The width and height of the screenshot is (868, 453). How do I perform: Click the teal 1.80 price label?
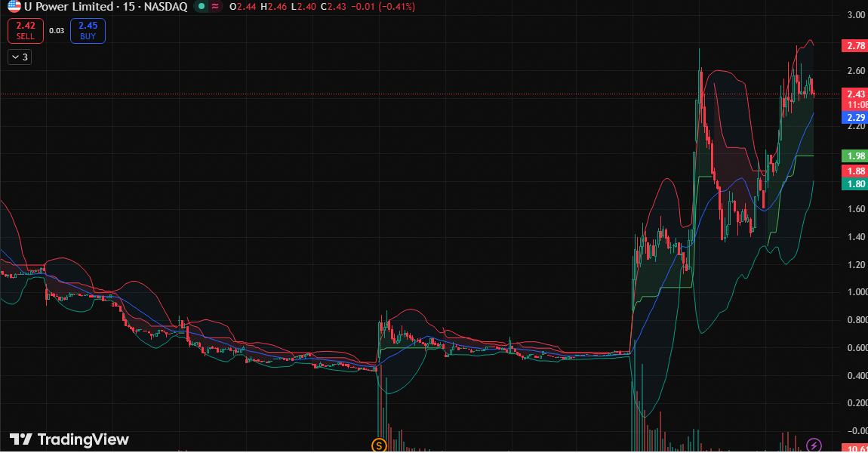(854, 184)
